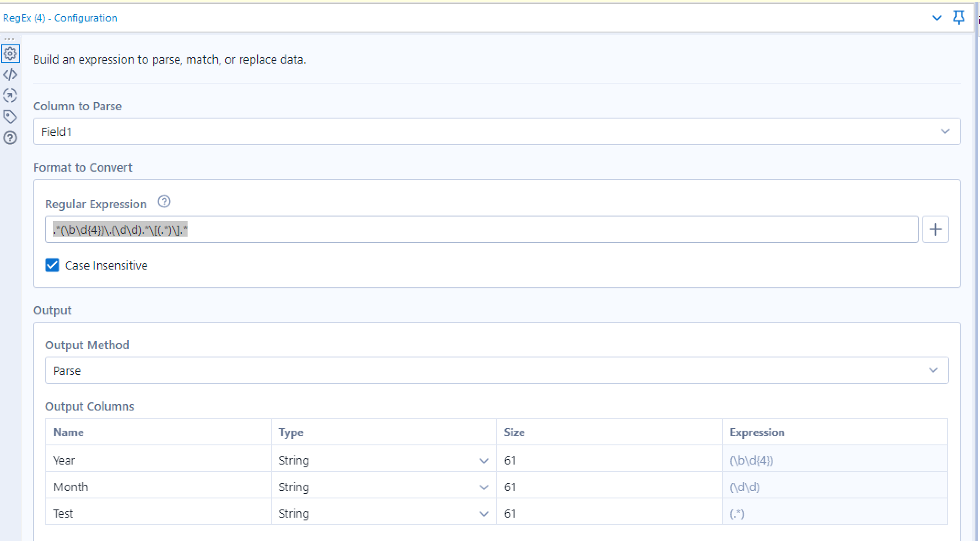Open the Type dropdown for the Month row

tap(484, 487)
